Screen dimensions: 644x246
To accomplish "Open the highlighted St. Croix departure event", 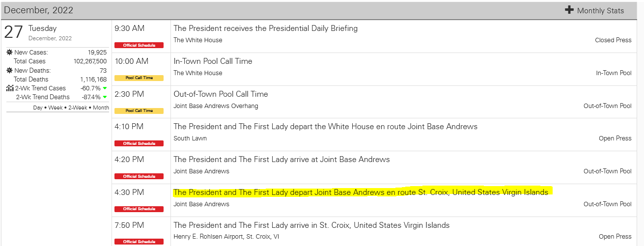I will tap(361, 192).
